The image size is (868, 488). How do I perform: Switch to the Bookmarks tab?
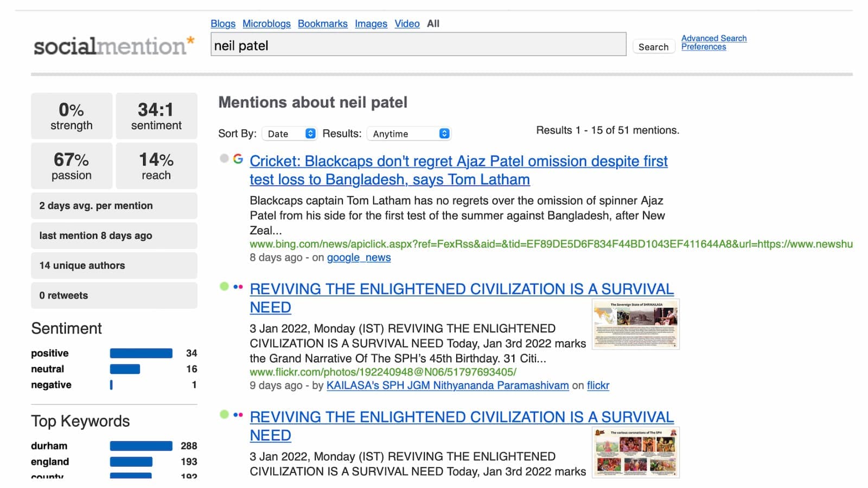coord(323,23)
